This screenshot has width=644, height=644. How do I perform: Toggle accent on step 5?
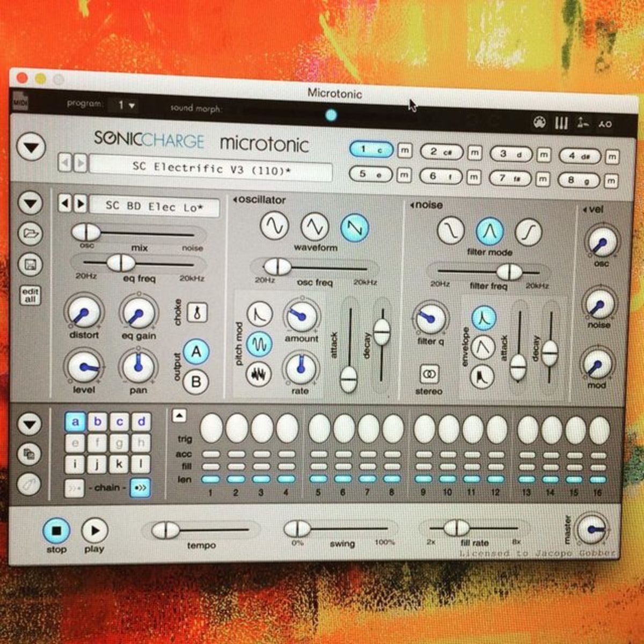[x=318, y=455]
